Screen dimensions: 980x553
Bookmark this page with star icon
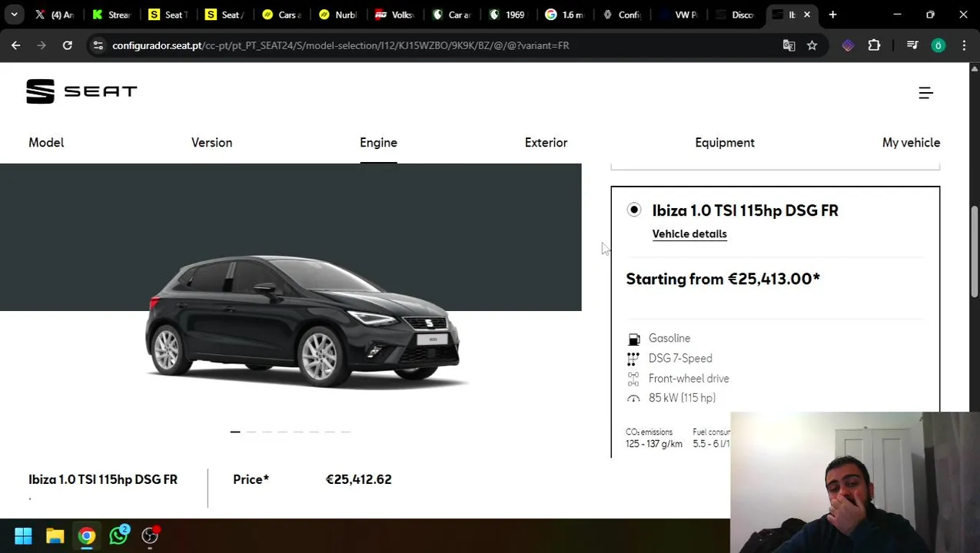click(812, 45)
